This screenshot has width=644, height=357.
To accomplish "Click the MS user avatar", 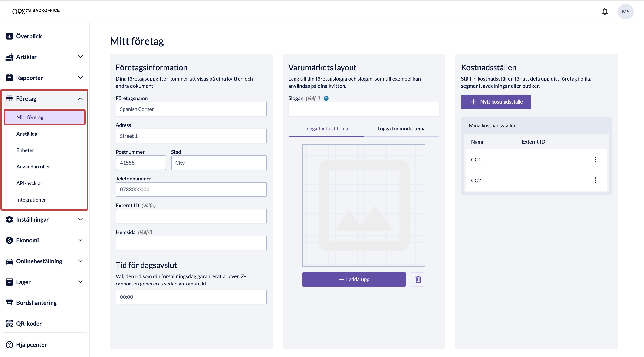I will (625, 12).
